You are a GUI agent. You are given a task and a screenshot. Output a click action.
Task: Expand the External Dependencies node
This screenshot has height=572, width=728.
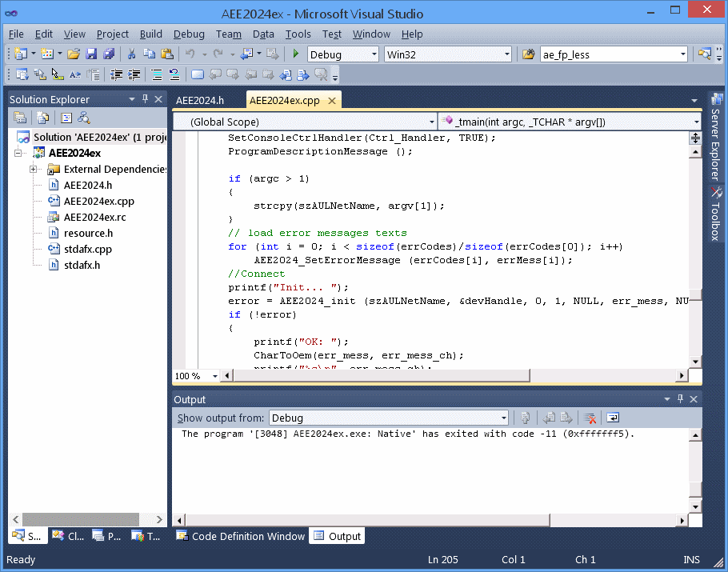click(33, 169)
